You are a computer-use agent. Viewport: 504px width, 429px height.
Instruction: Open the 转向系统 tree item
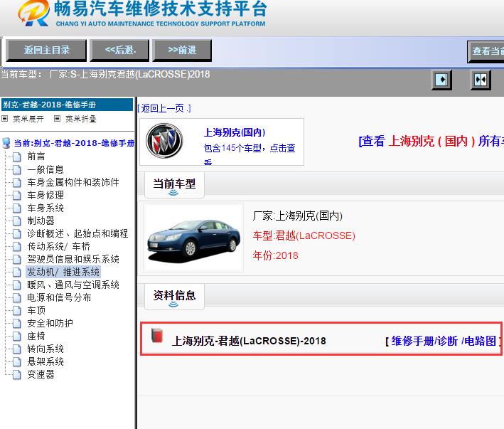click(45, 349)
